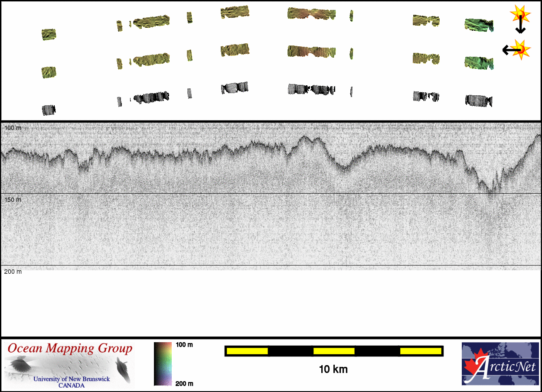Select the color legend's 200 m label
This screenshot has width=542, height=392.
[x=184, y=383]
